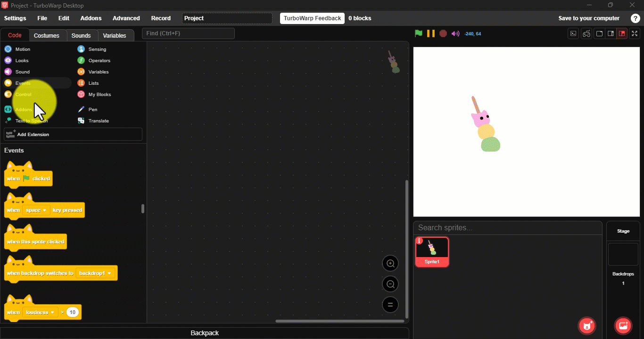The width and height of the screenshot is (644, 339).
Task: Select the Looks block category
Action: click(x=17, y=60)
